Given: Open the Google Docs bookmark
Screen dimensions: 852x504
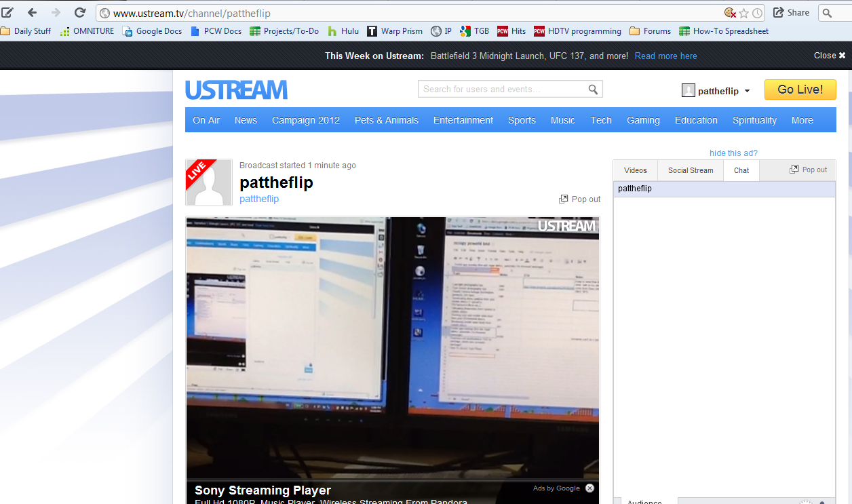Looking at the screenshot, I should (153, 31).
